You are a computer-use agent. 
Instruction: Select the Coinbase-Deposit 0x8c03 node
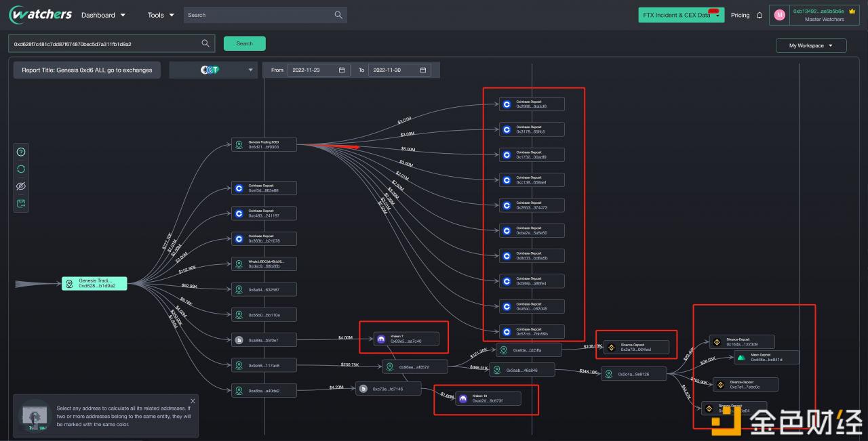pyautogui.click(x=532, y=255)
